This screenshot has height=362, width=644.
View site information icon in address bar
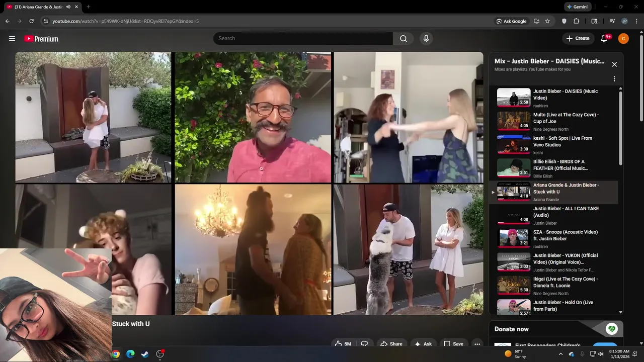tap(46, 21)
